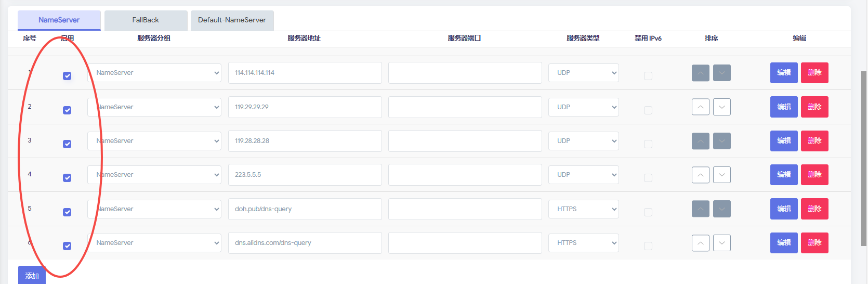Open server type dropdown for 119.29.29.29
The width and height of the screenshot is (868, 284).
[583, 107]
